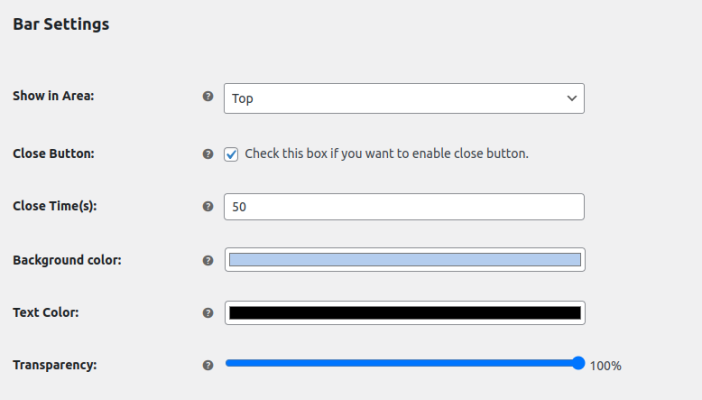Uncheck the enable close button checkbox
702x400 pixels.
[231, 154]
